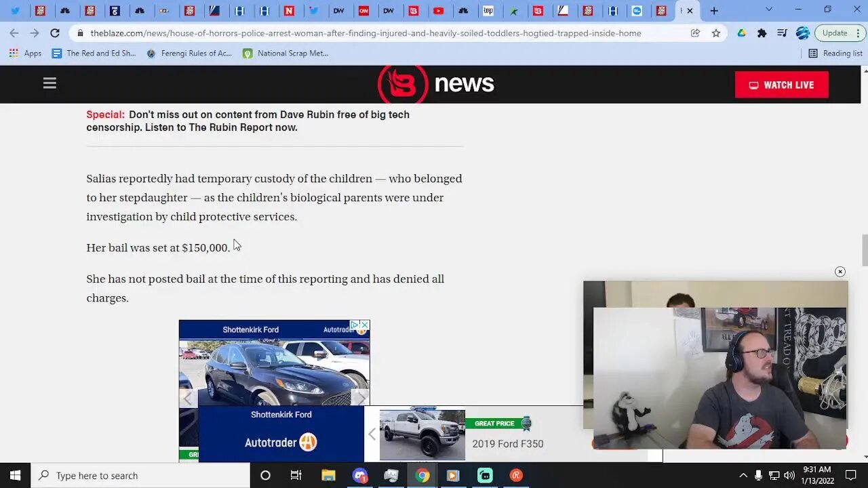Click the Ford F350 truck thumbnail

[x=422, y=434]
